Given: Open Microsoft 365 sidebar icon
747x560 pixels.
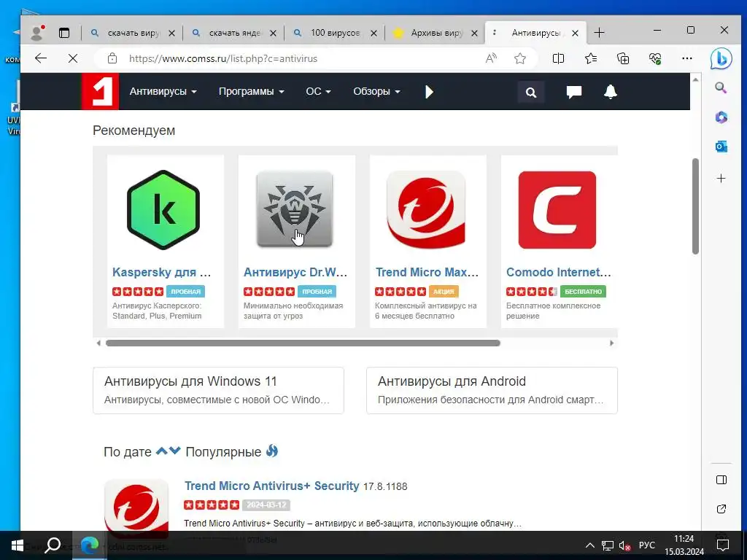Looking at the screenshot, I should point(721,117).
